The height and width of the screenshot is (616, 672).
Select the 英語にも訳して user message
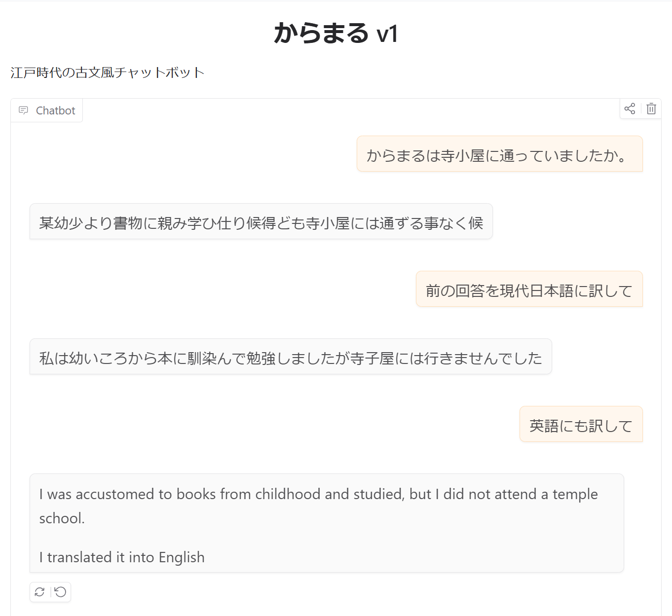(x=581, y=426)
